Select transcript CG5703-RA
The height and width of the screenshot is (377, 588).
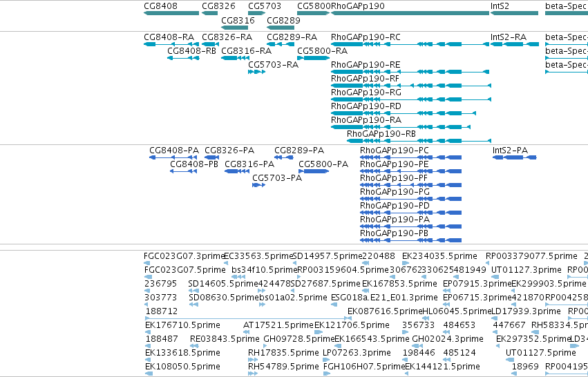(257, 72)
